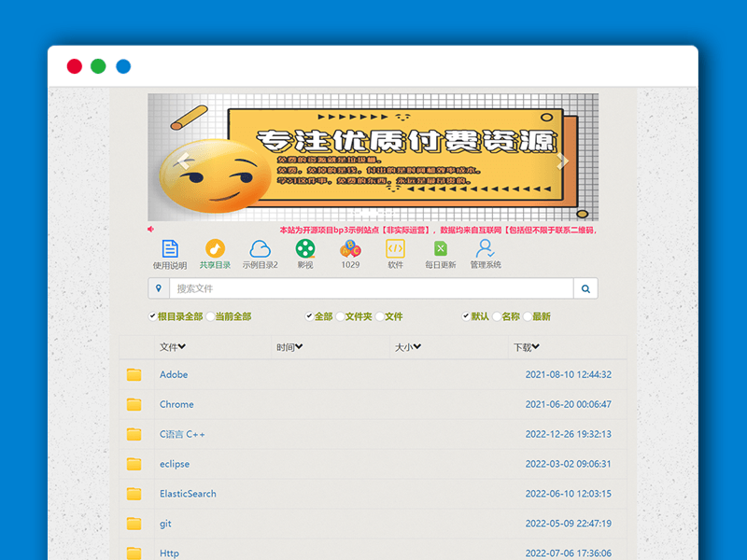Select the 当前全部 radio option
Screen dimensions: 747x560
click(210, 316)
